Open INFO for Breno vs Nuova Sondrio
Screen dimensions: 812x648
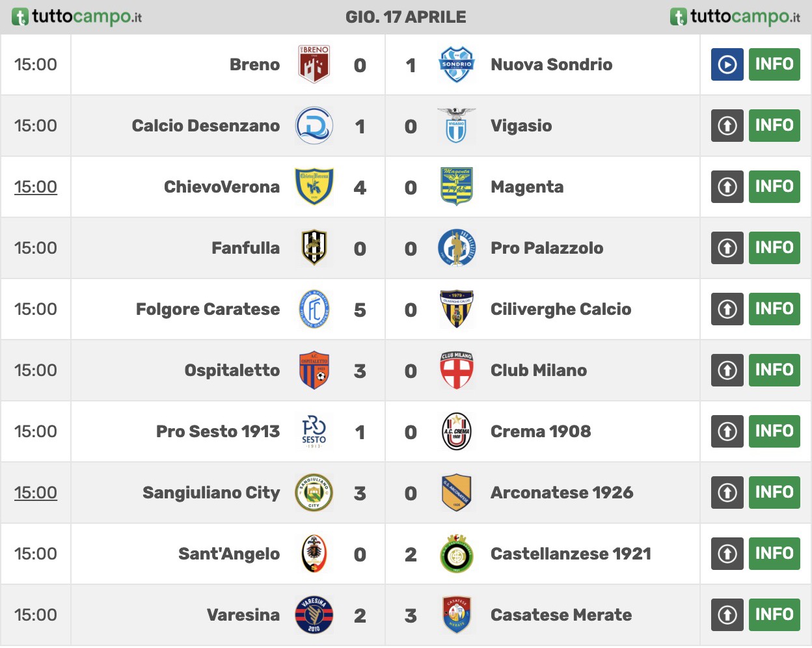tap(774, 64)
